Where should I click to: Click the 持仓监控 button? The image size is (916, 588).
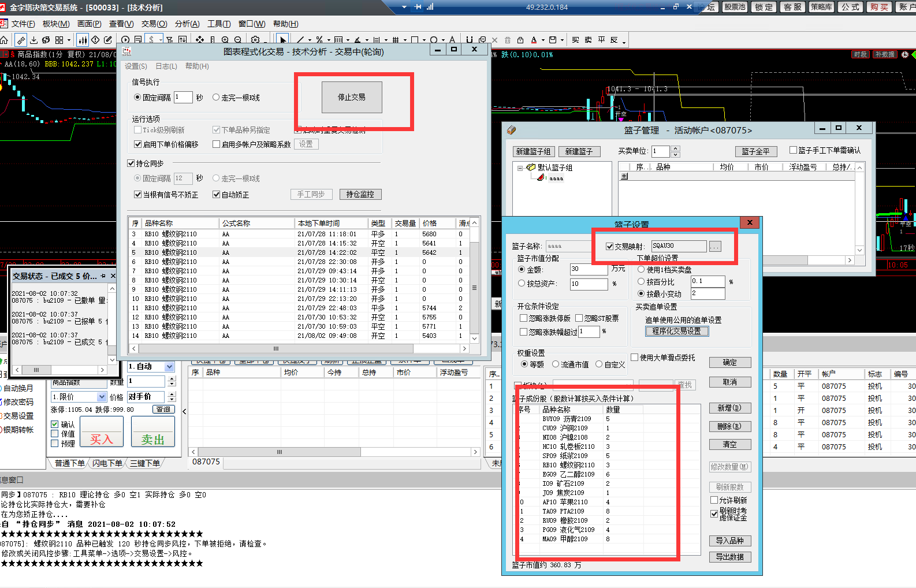point(360,195)
